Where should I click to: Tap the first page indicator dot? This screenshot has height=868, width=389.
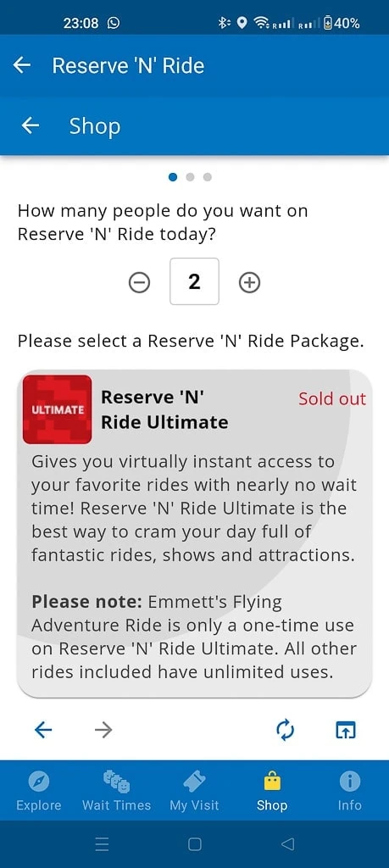(173, 177)
